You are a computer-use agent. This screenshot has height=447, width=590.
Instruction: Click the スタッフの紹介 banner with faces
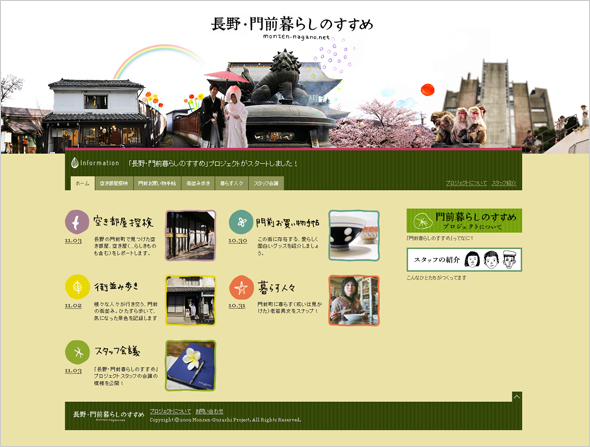[x=464, y=260]
